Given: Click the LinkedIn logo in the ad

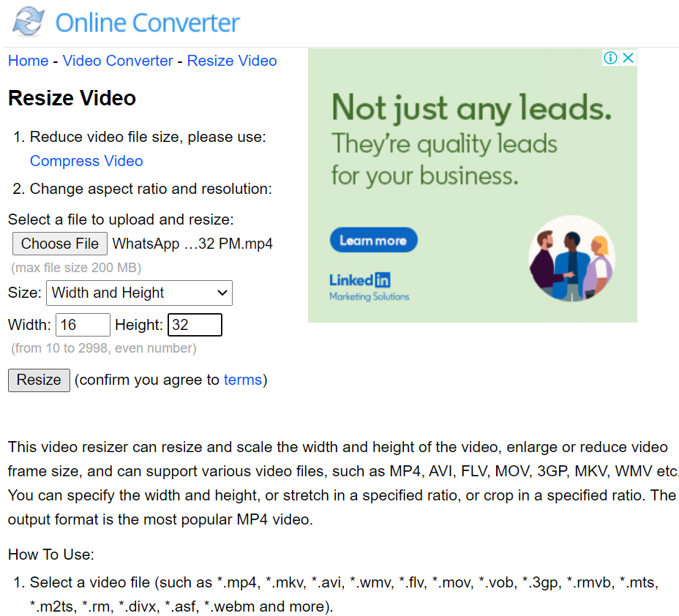Looking at the screenshot, I should tap(360, 280).
